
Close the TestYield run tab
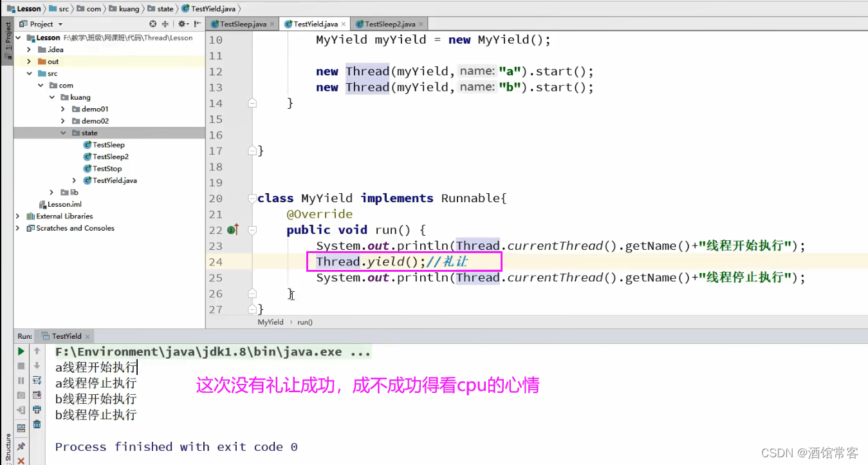(88, 336)
